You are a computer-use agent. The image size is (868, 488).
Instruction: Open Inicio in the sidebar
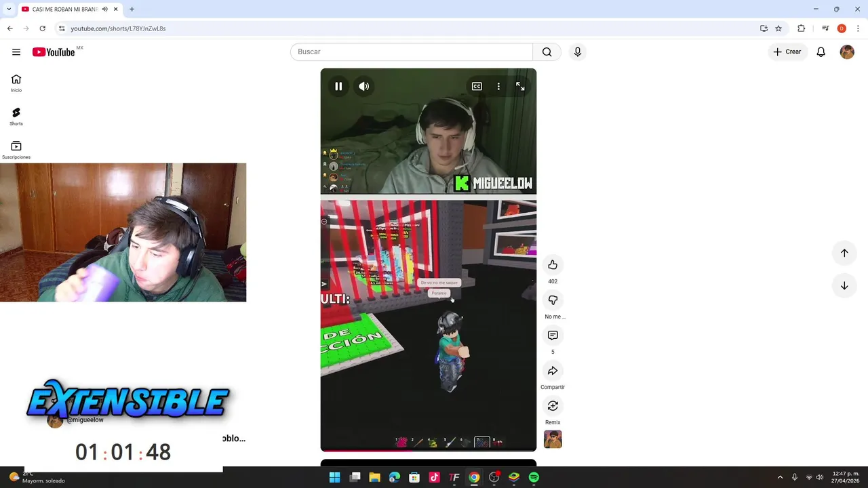click(16, 83)
